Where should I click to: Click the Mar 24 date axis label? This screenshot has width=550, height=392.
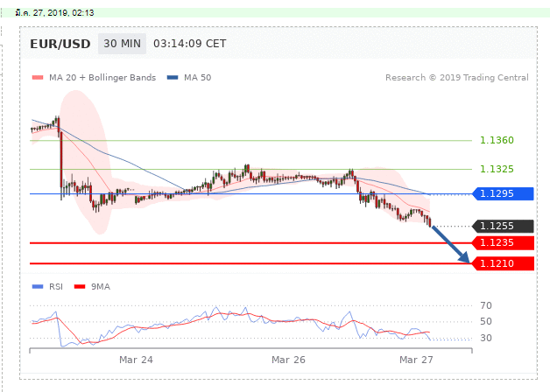coord(136,360)
